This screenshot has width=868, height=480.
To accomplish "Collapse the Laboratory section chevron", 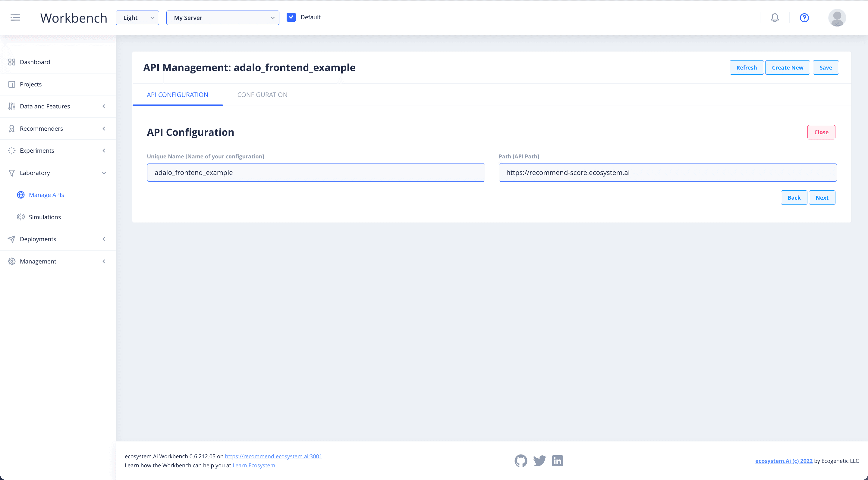I will [x=104, y=173].
